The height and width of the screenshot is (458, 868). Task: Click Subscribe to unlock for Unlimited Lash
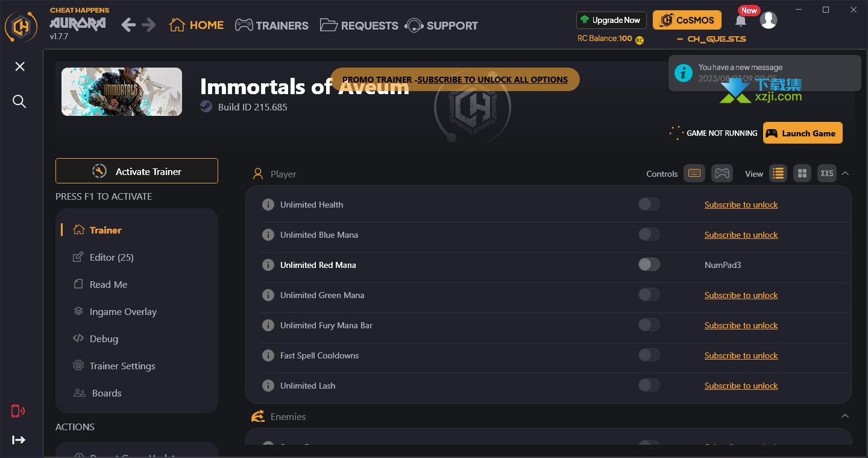pyautogui.click(x=741, y=386)
